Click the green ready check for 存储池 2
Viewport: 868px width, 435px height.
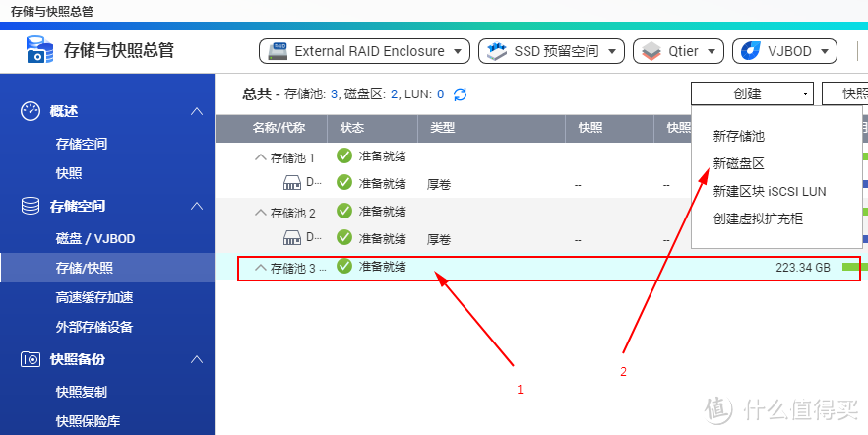[x=344, y=211]
